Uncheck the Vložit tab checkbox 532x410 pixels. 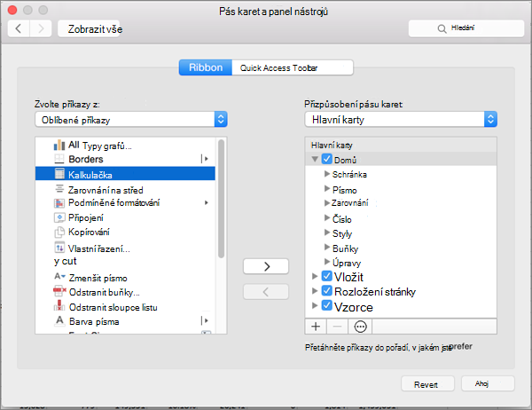326,276
